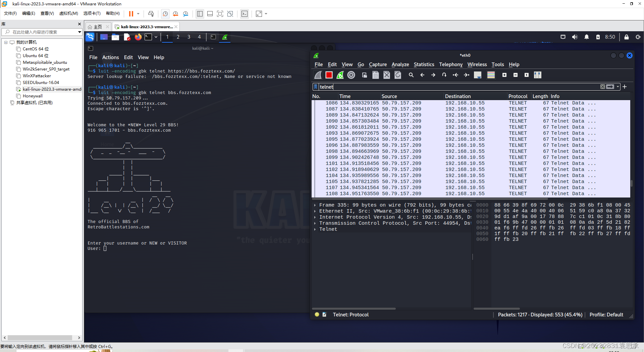Screen dimensions: 644x352
Task: Jump to the last packet
Action: 467,75
